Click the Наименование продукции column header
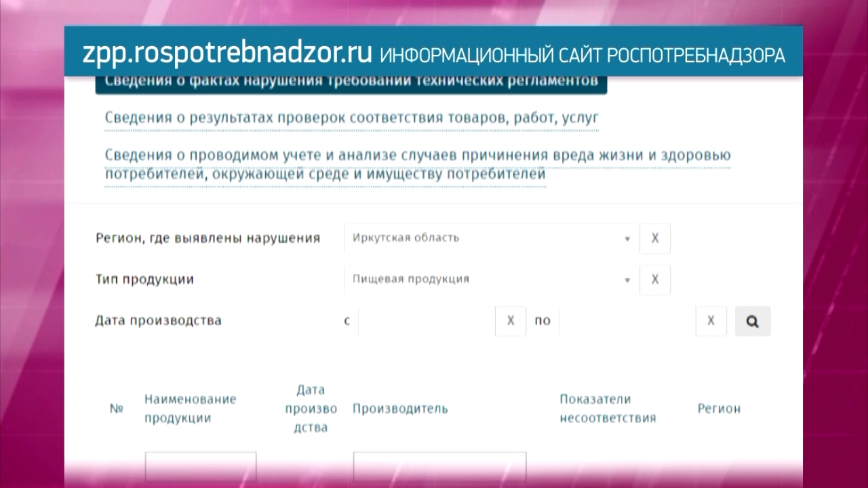This screenshot has width=868, height=488. 191,408
